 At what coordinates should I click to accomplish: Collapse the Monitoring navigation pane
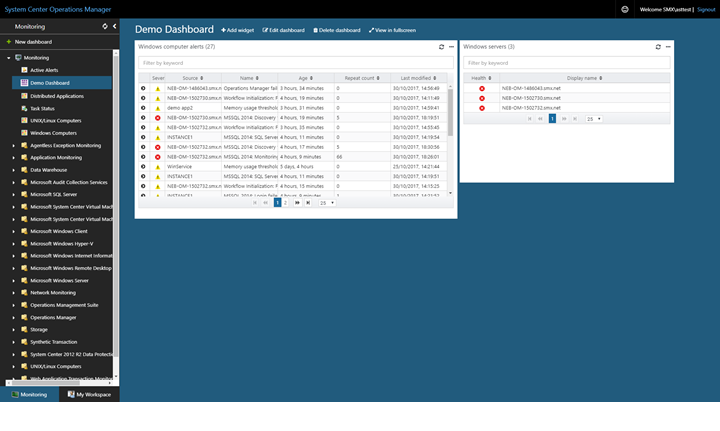[114, 26]
